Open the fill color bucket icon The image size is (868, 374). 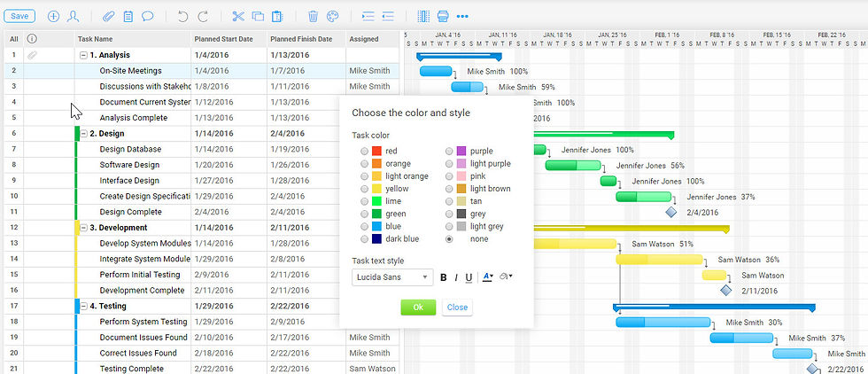pyautogui.click(x=506, y=277)
